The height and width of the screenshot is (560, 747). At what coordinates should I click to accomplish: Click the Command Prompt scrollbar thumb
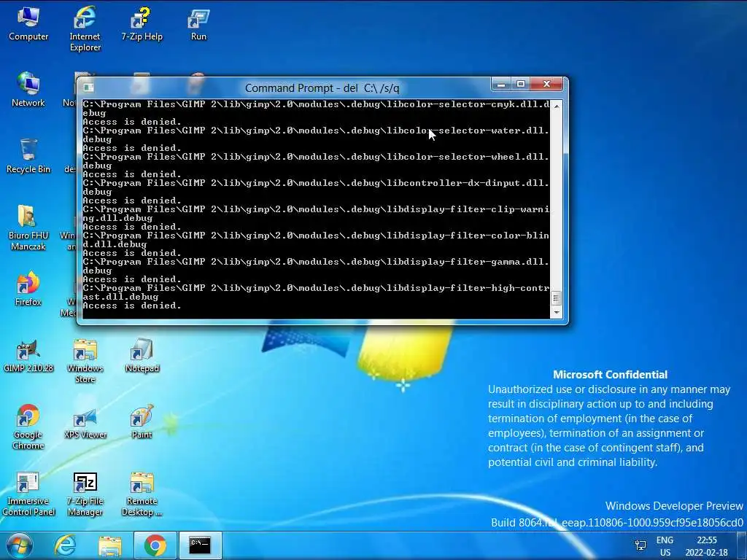[x=556, y=298]
